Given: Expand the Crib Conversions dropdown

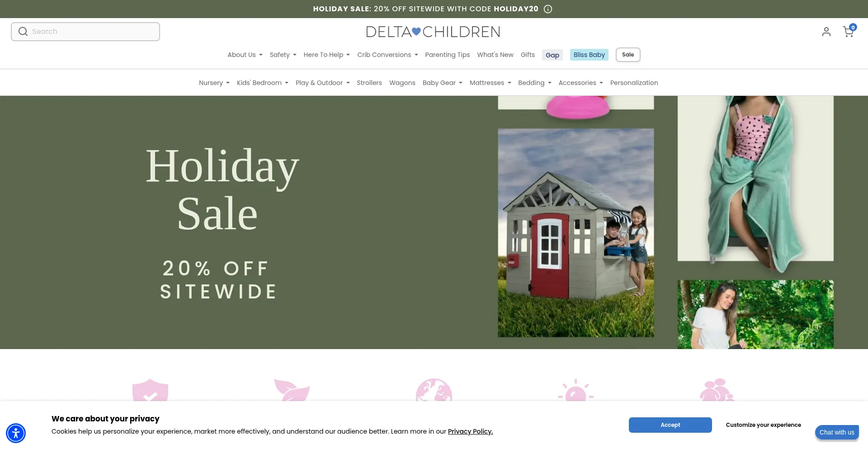Looking at the screenshot, I should point(387,55).
